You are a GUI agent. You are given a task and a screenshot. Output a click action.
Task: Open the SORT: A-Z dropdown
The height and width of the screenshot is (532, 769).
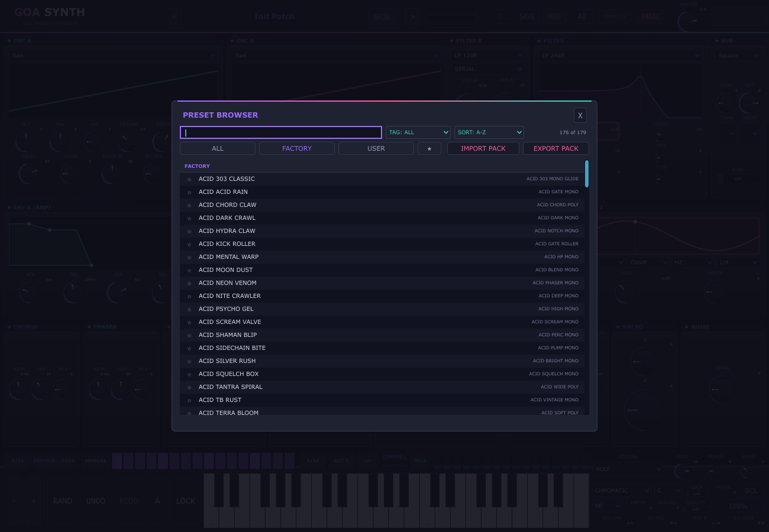(489, 132)
